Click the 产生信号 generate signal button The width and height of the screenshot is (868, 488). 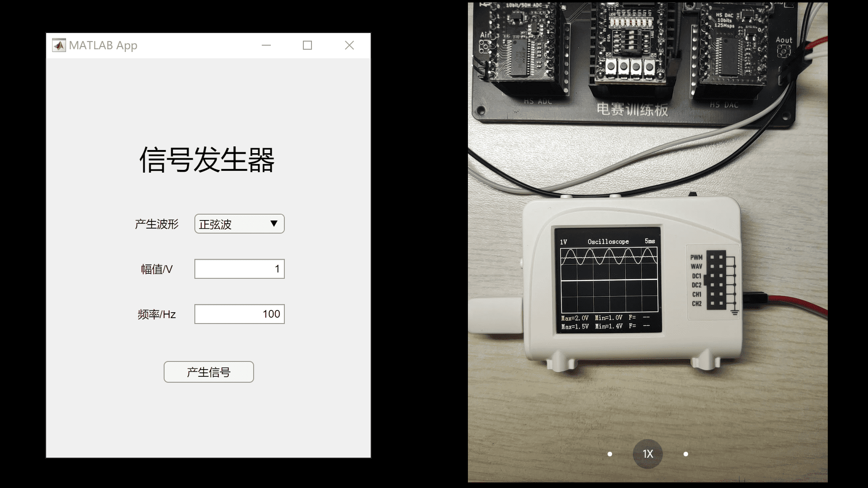(209, 372)
